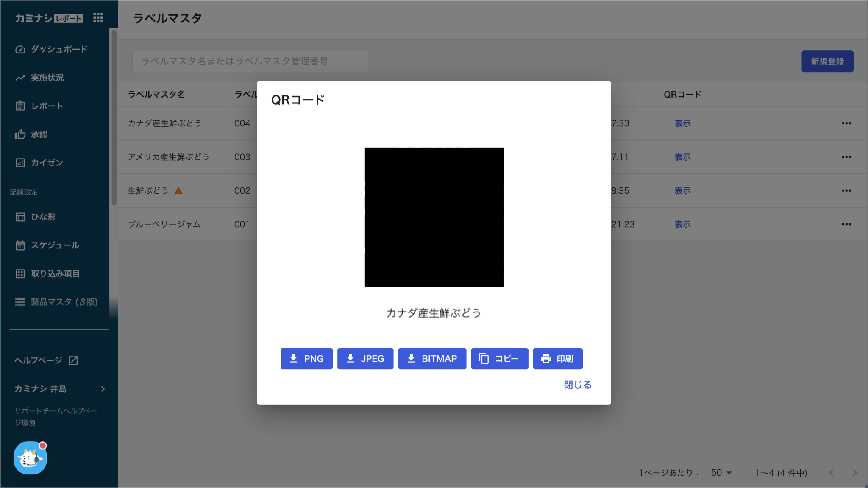Click the QR code image

tap(434, 217)
